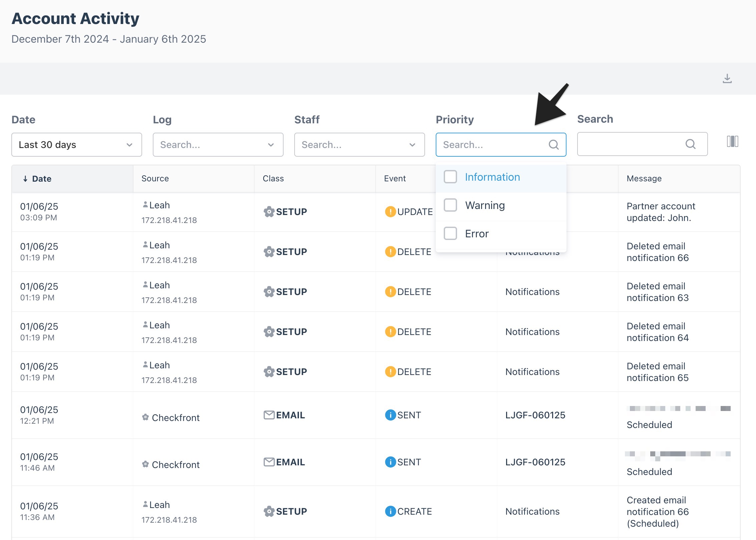Click SETUP gear icon in 11:36 AM row
The image size is (756, 540).
pos(269,511)
